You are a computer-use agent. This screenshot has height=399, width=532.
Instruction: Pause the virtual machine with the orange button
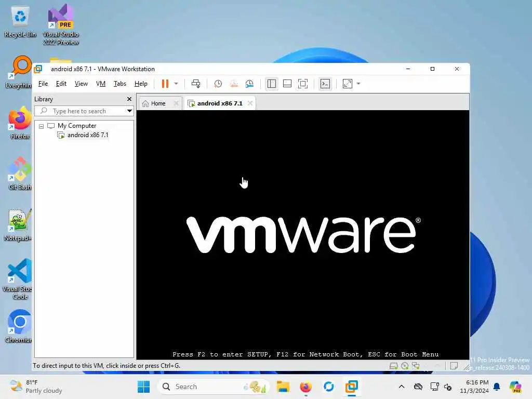(165, 84)
